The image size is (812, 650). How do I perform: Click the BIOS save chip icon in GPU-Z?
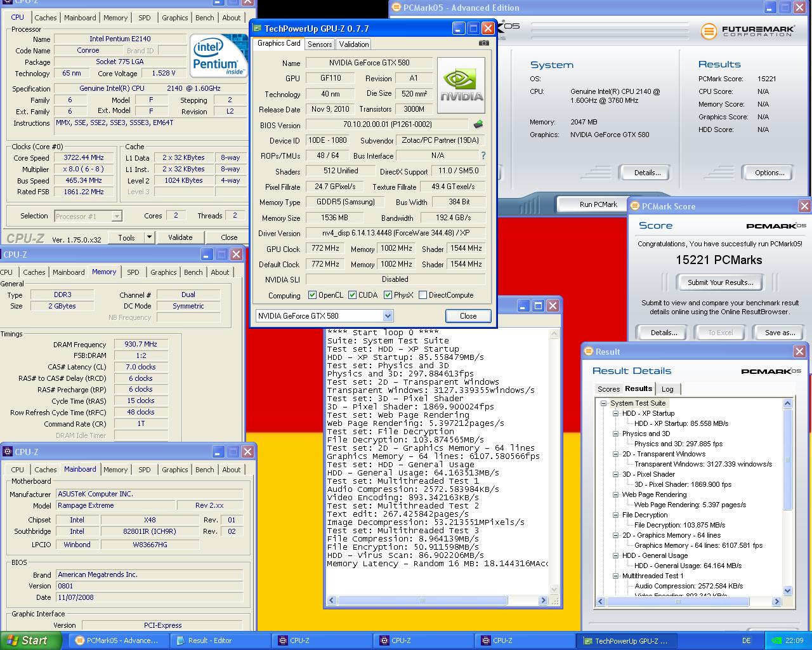478,124
